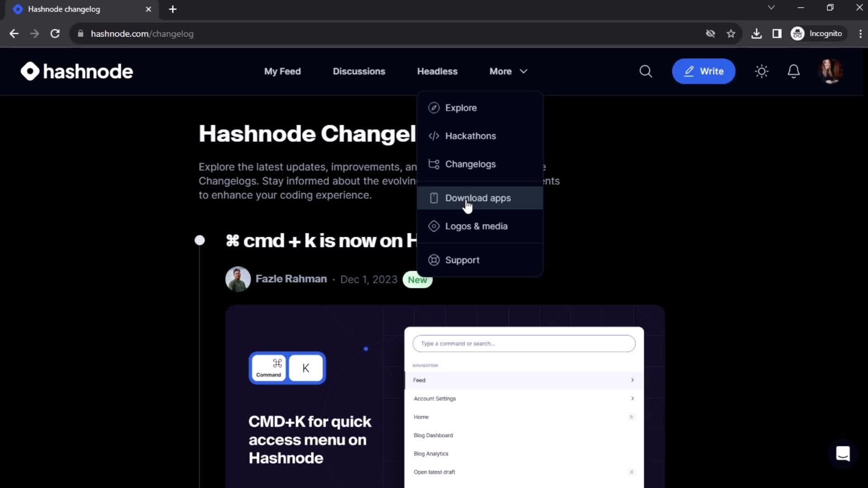
Task: Click Fazle Rahman author profile link
Action: [x=291, y=278]
